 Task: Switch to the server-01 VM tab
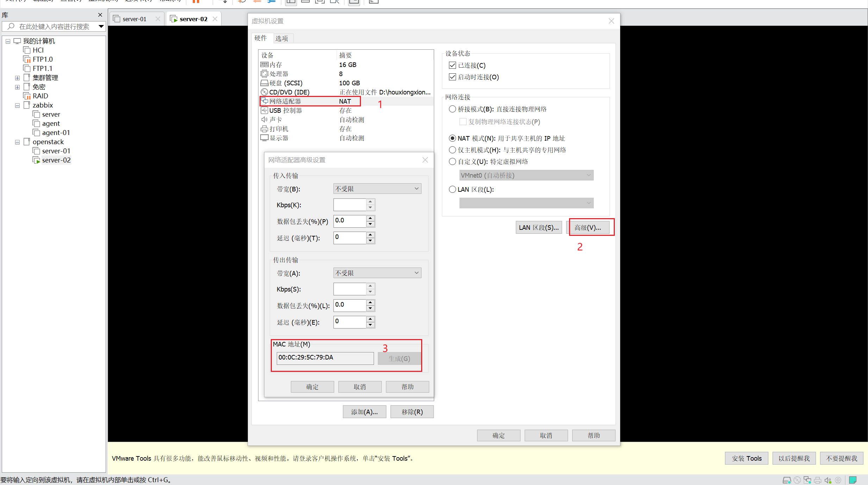coord(134,19)
